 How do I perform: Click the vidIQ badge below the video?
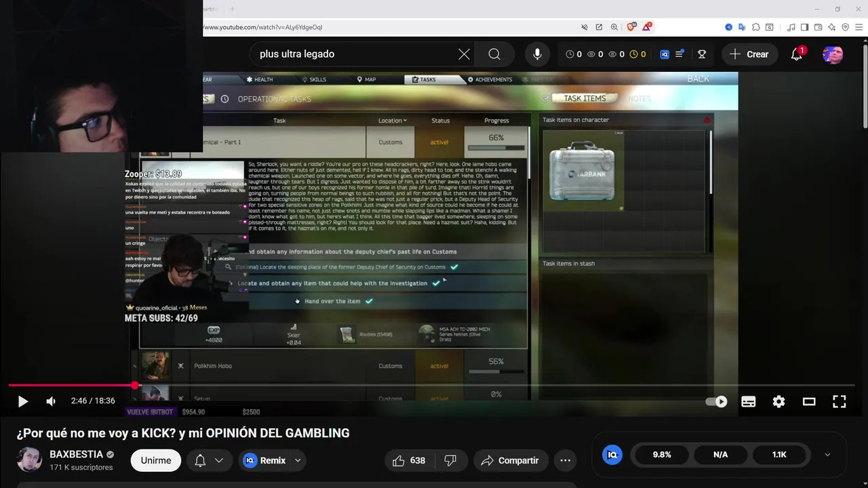[612, 455]
